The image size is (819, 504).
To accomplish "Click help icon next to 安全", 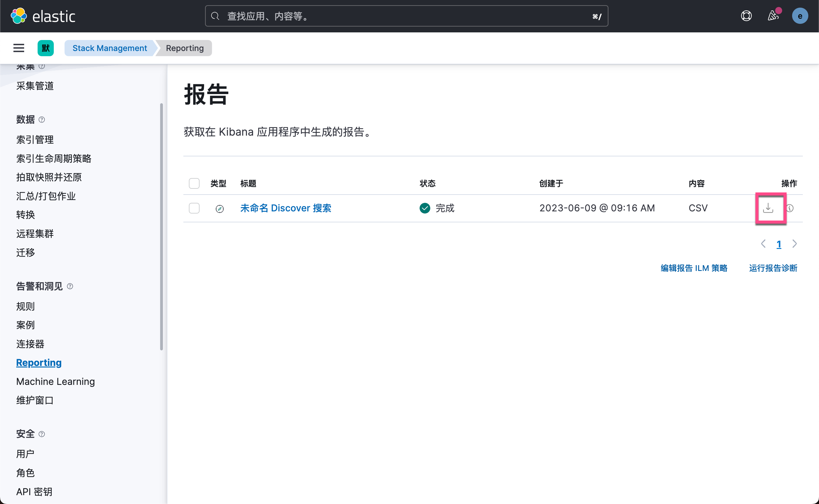I will tap(42, 434).
